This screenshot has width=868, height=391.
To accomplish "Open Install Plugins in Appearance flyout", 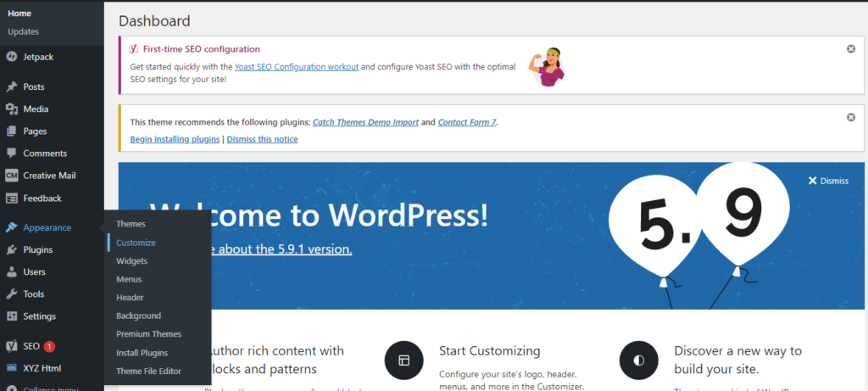I will [142, 353].
